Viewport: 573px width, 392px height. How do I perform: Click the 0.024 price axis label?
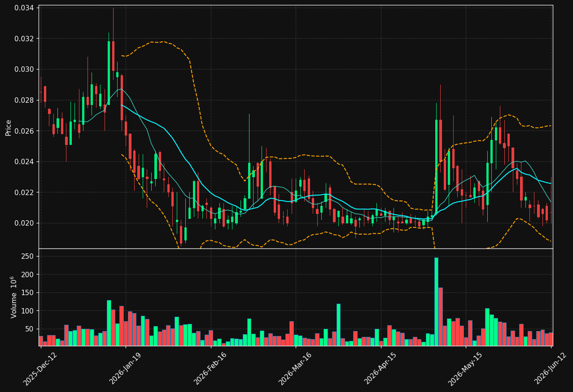pyautogui.click(x=23, y=161)
